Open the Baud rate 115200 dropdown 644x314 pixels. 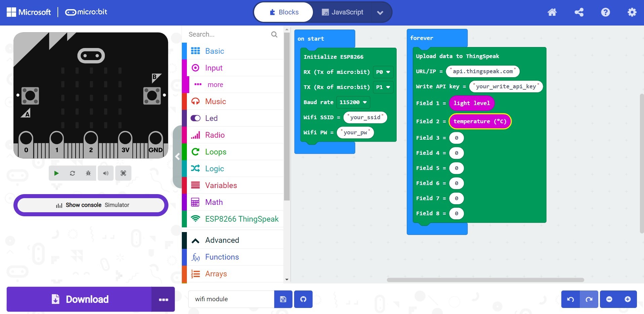point(353,102)
